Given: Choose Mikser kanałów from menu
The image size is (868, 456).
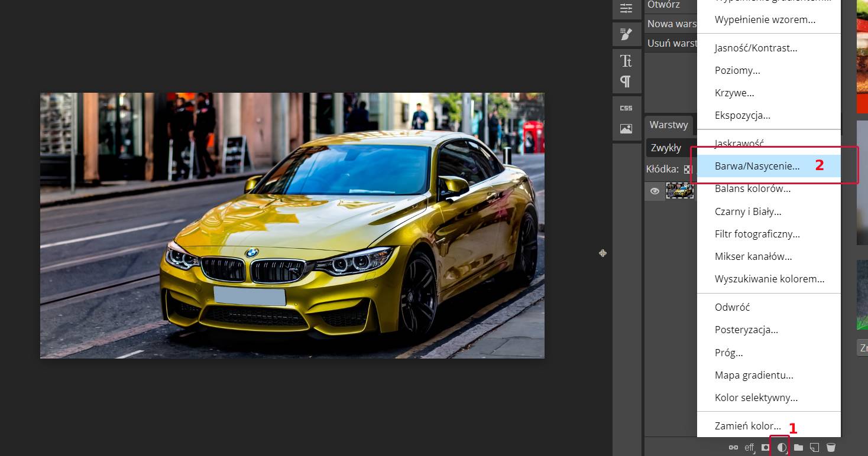Looking at the screenshot, I should pos(769,256).
